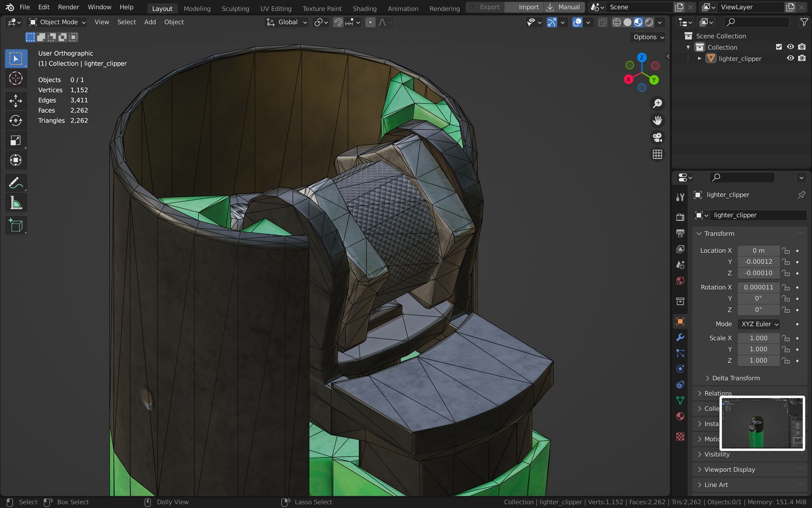Switch to Shading workspace tab
The width and height of the screenshot is (812, 508).
[365, 8]
